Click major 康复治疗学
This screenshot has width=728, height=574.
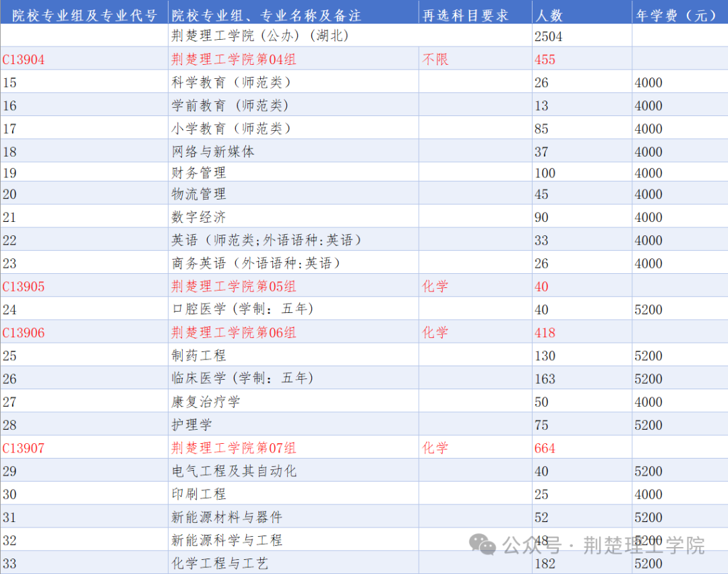click(x=206, y=402)
